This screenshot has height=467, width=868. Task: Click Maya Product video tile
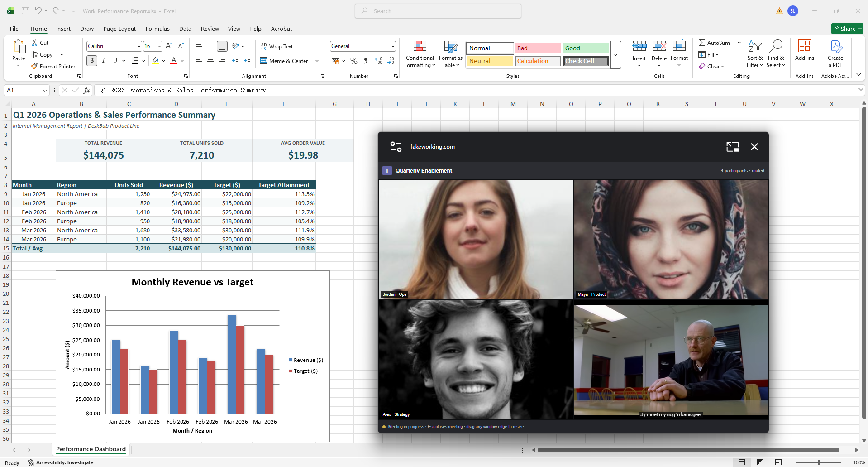671,240
